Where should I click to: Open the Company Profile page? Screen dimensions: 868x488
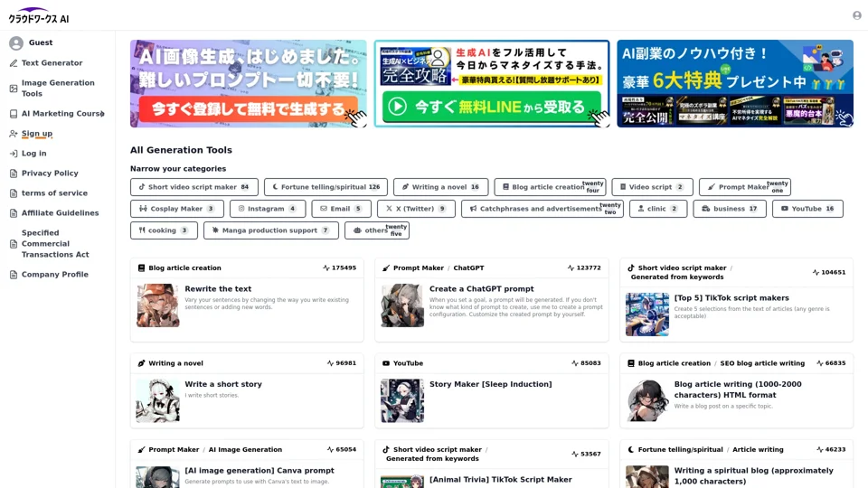(55, 275)
